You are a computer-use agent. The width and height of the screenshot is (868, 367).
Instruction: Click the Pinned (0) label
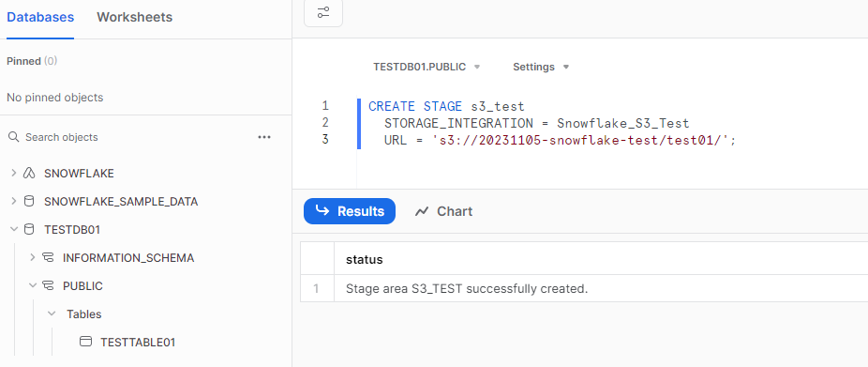tap(32, 61)
